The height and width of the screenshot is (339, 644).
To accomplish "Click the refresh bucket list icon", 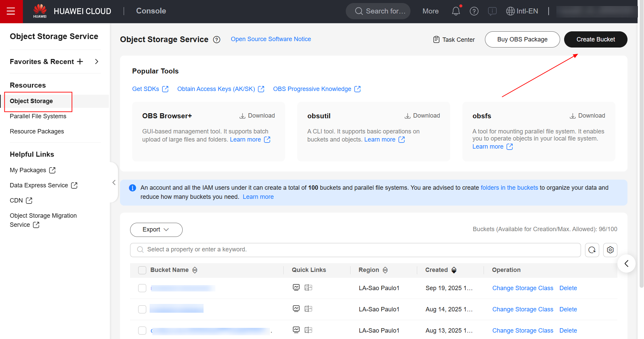I will [x=592, y=250].
